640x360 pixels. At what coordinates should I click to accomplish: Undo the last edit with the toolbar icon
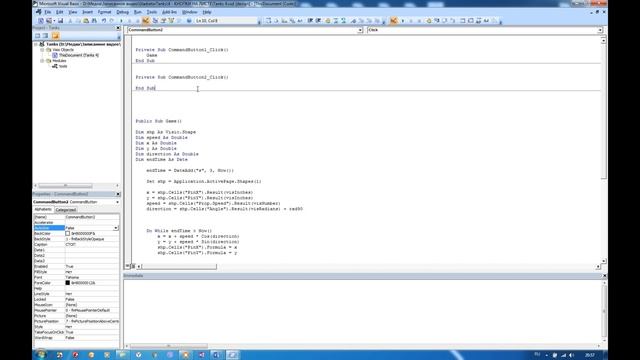tap(104, 20)
